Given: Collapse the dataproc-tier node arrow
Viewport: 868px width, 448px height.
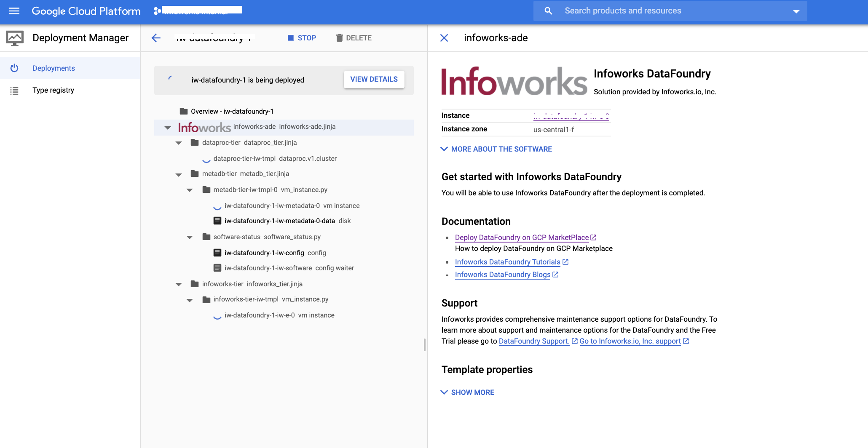Looking at the screenshot, I should (179, 143).
